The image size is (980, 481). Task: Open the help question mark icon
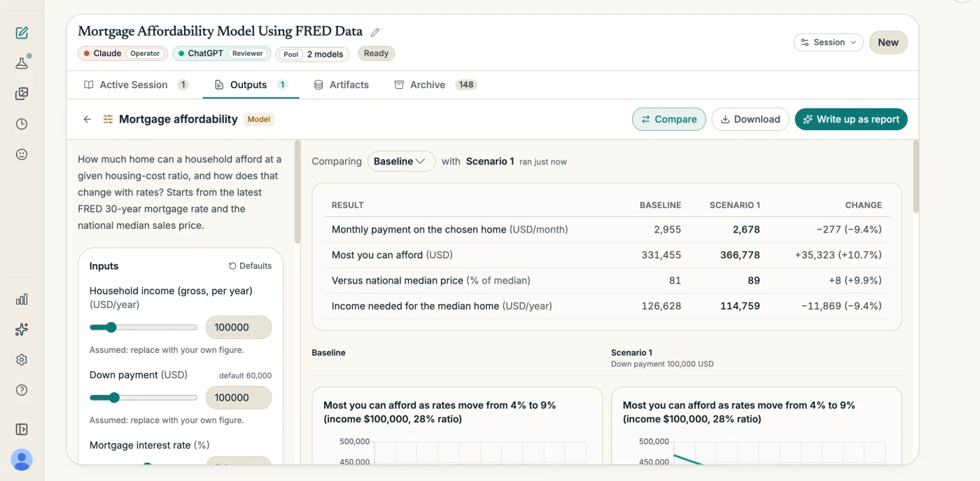[x=22, y=390]
